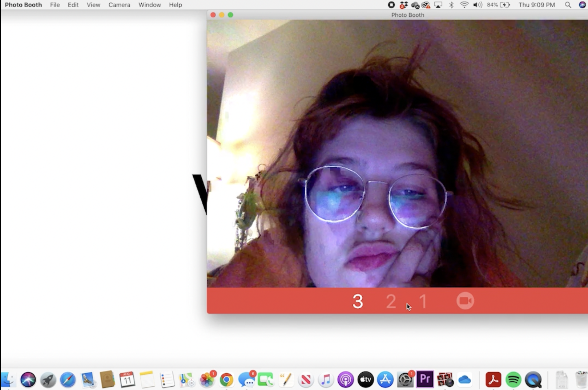
Task: Open Calendar showing AUG 11
Action: pos(127,380)
